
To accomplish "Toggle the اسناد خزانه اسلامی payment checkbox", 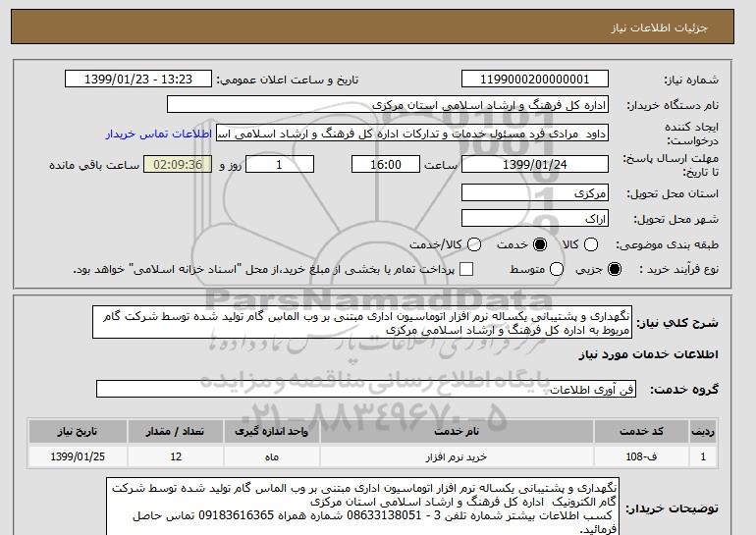I will (465, 269).
